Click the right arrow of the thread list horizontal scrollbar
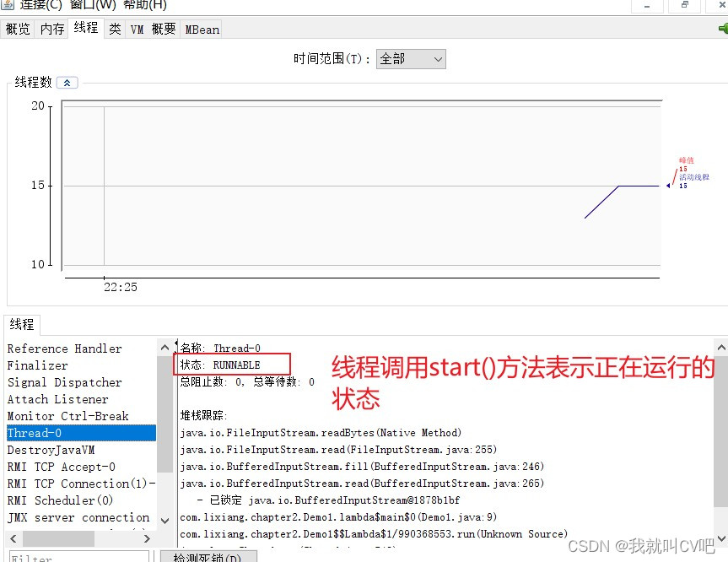 (x=147, y=538)
